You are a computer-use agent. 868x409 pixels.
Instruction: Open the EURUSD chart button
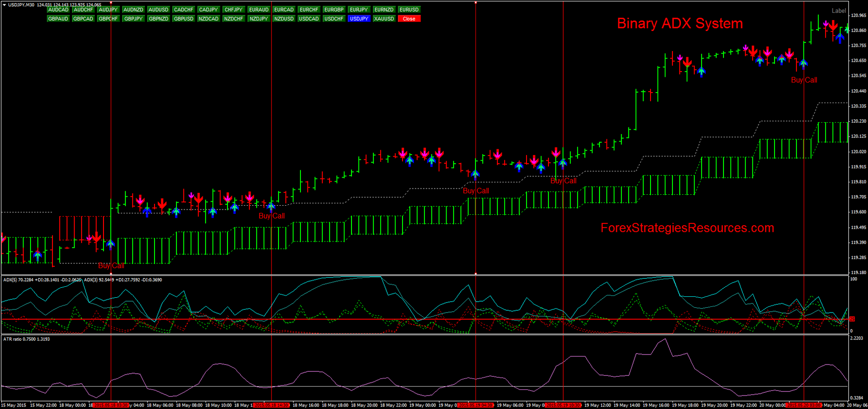[409, 10]
